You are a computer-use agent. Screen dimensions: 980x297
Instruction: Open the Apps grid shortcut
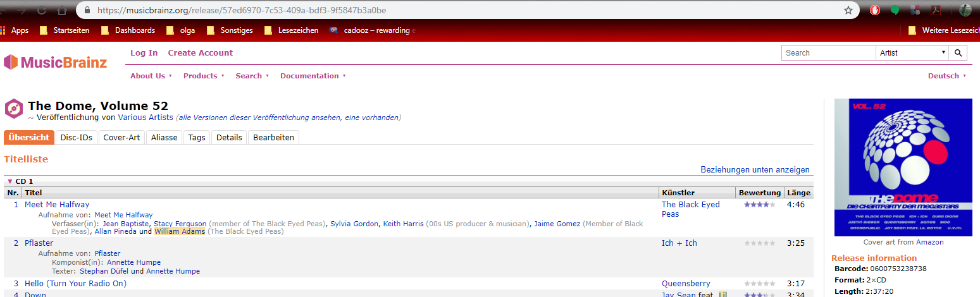click(15, 30)
